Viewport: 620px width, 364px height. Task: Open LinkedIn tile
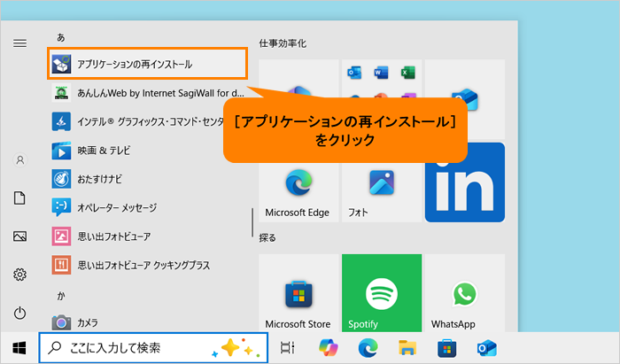click(465, 182)
